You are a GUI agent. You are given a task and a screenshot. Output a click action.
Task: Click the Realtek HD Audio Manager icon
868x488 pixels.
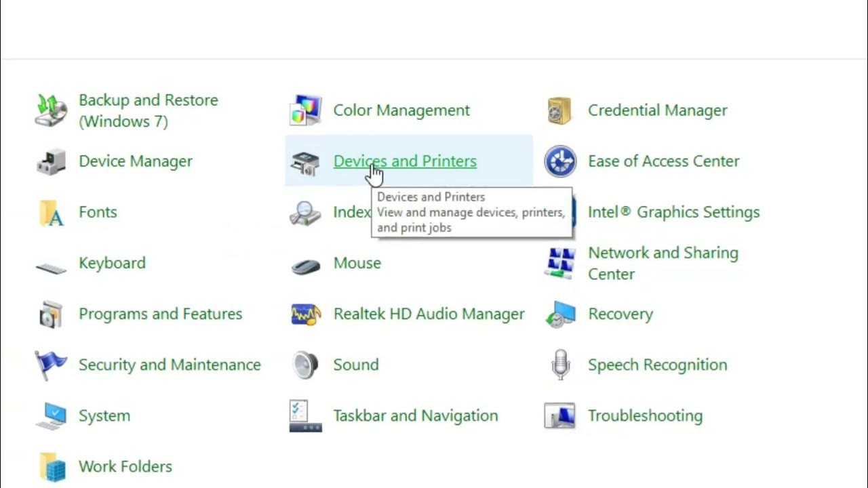(x=306, y=315)
